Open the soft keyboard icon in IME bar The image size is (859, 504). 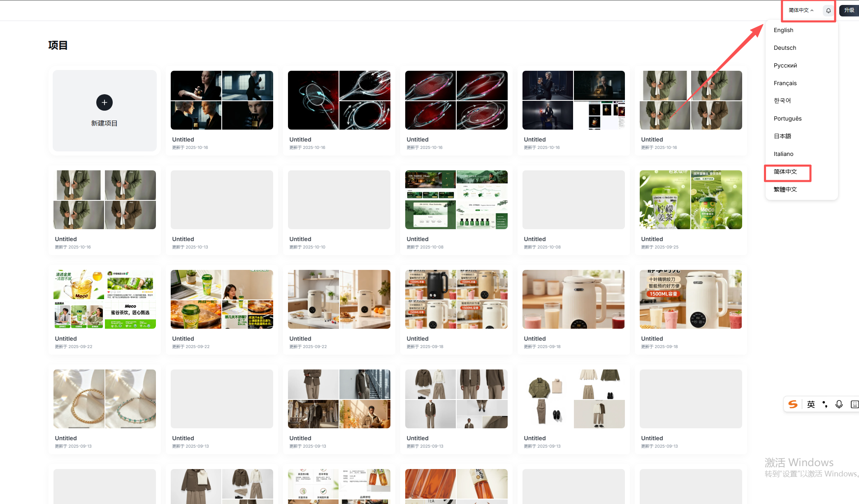(x=854, y=404)
